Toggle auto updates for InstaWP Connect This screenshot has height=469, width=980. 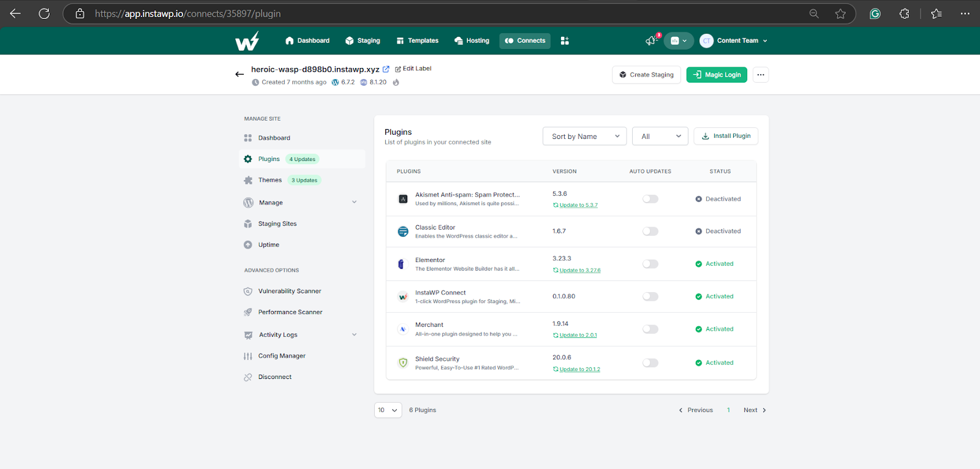point(650,296)
